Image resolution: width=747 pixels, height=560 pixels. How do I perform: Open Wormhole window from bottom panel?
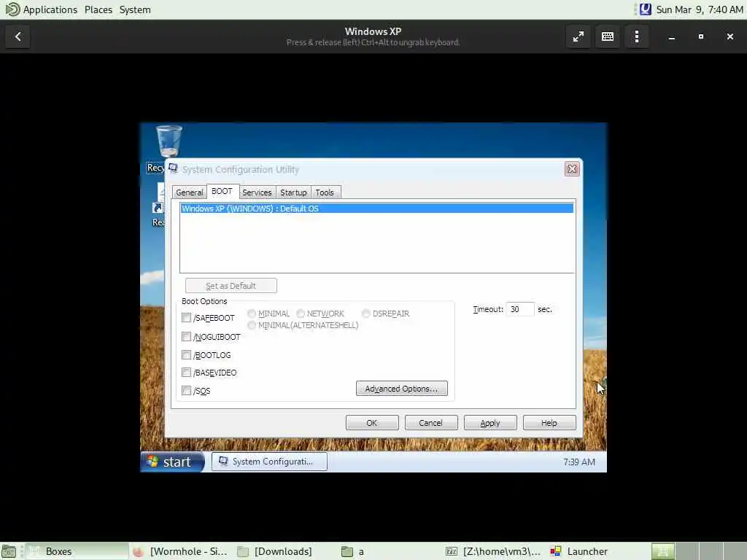[181, 551]
